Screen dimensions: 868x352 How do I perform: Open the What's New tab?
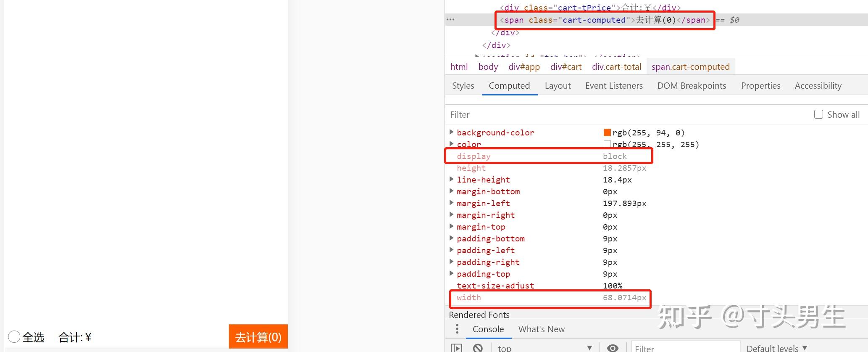coord(541,329)
